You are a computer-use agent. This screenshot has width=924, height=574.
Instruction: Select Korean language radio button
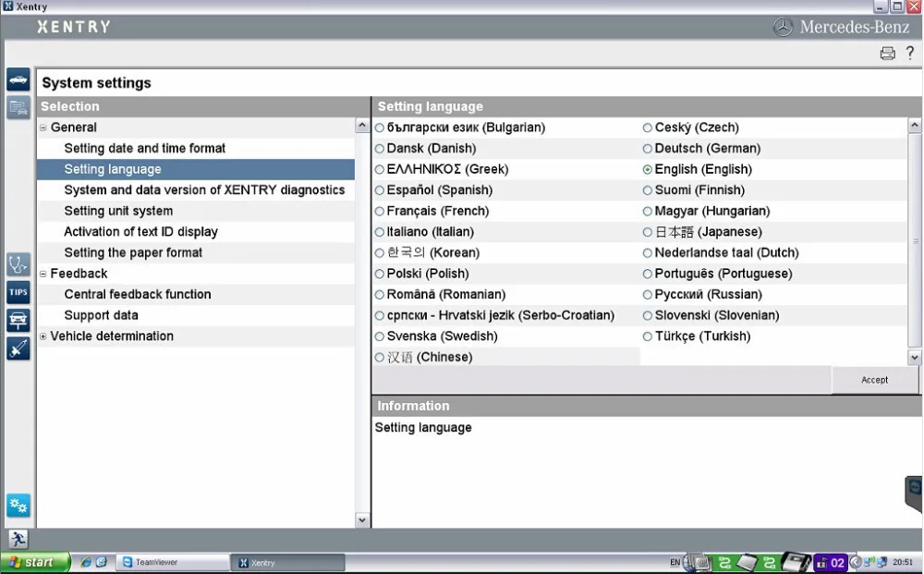380,253
